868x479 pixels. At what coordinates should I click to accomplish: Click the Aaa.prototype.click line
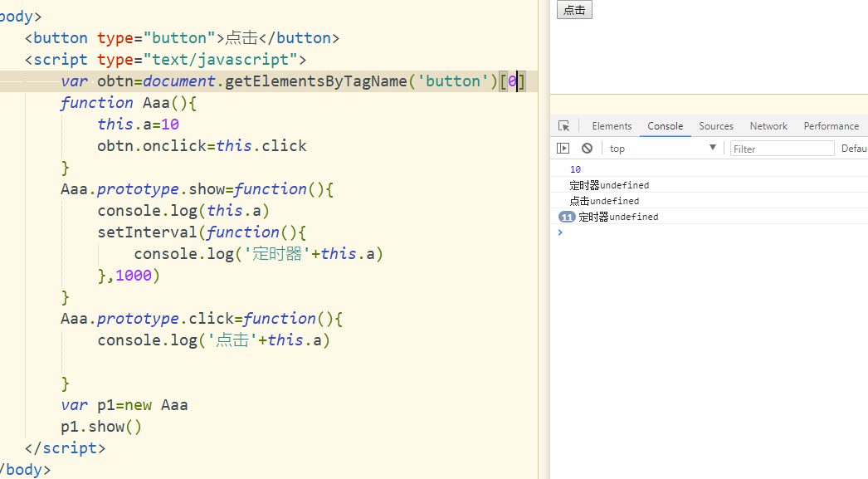click(202, 319)
